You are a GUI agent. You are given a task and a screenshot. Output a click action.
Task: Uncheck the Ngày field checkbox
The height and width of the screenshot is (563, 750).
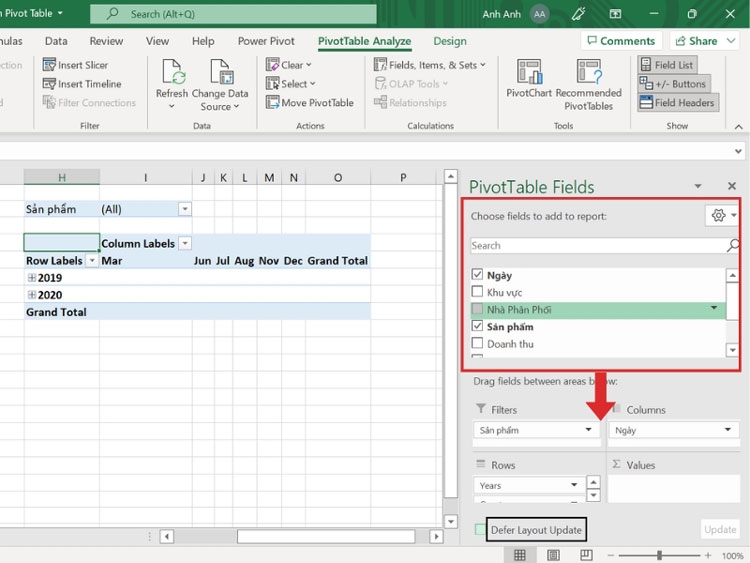coord(477,275)
